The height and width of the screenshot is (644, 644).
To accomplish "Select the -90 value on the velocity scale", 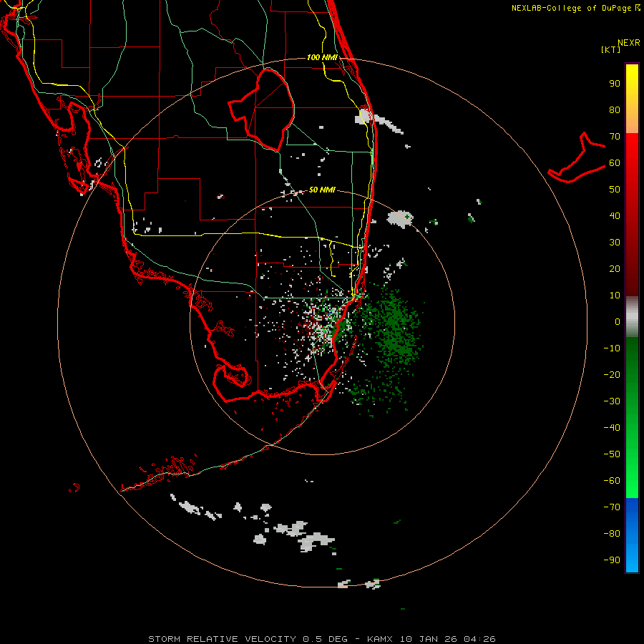I will (x=612, y=560).
